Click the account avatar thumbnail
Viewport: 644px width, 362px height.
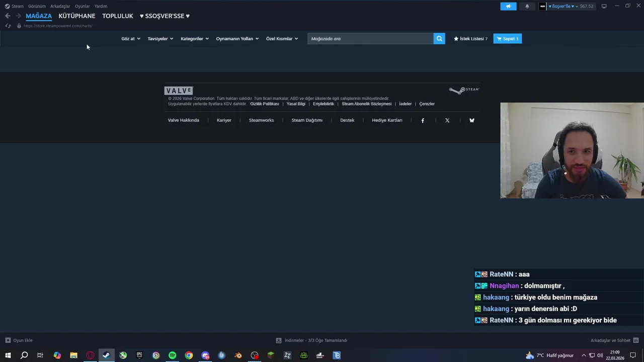(543, 6)
